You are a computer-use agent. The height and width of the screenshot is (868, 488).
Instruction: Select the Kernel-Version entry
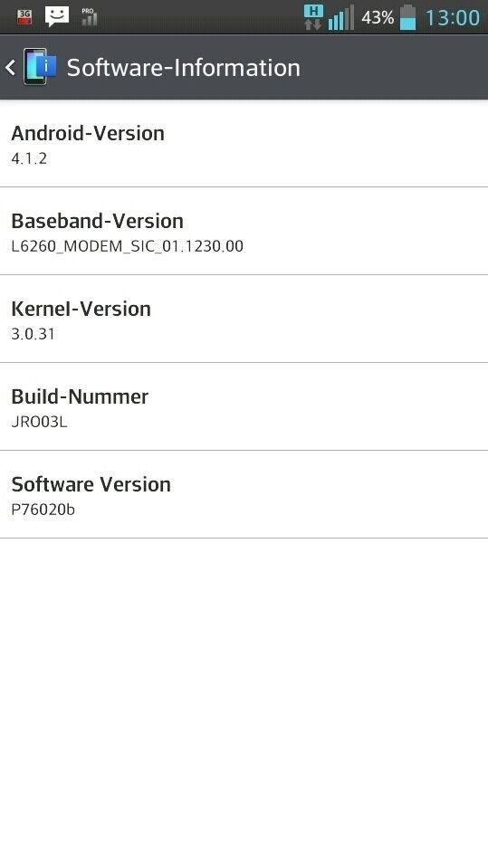(x=244, y=319)
